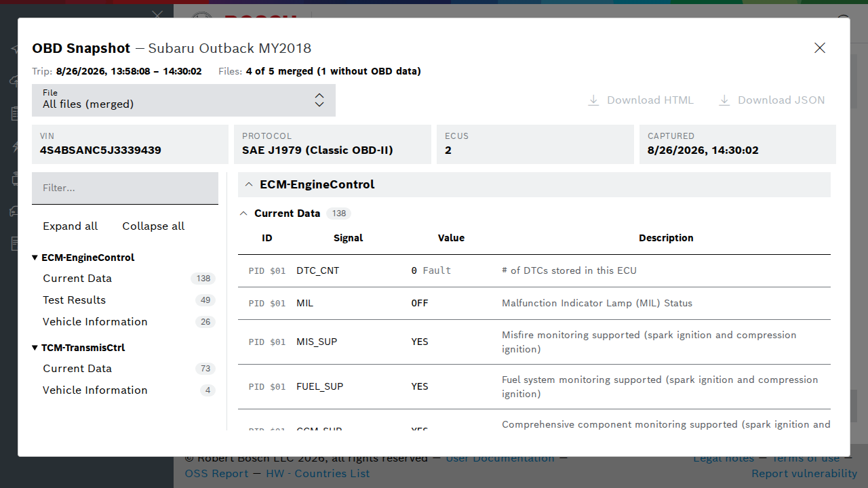Open Report vulnerability link in background page
The image size is (868, 488).
pos(804,474)
